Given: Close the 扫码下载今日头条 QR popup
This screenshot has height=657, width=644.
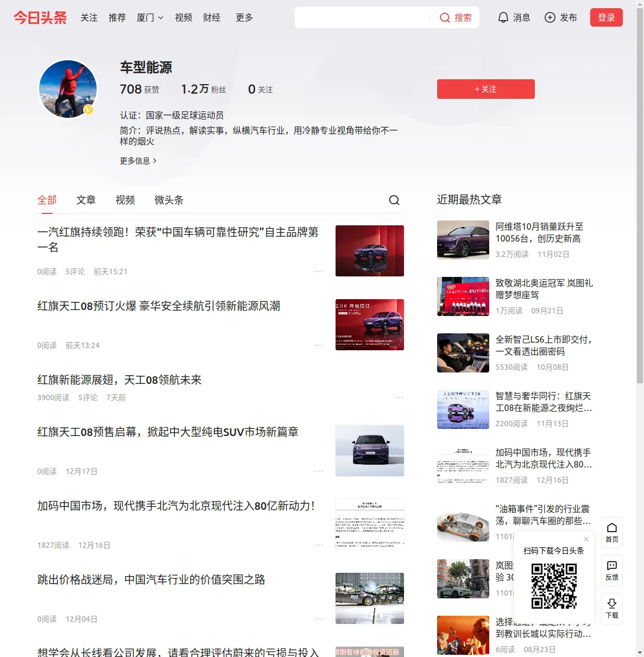Looking at the screenshot, I should pos(586,539).
